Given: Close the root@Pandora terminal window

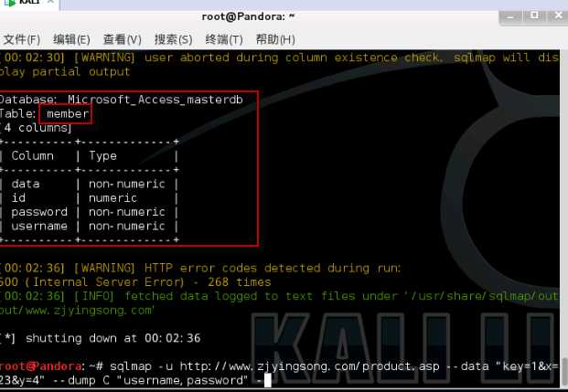Looking at the screenshot, I should point(558,16).
